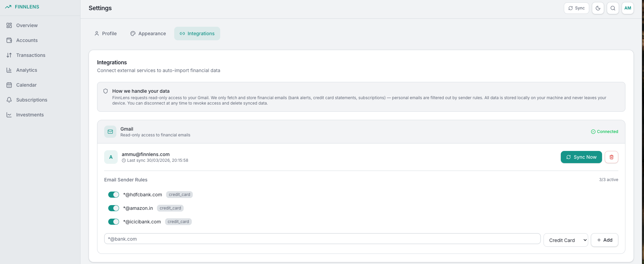
Task: Disable the *@hdfcbank.com sender rule
Action: pyautogui.click(x=114, y=195)
